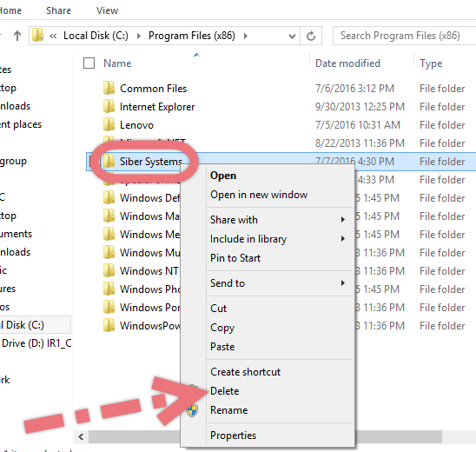The image size is (476, 452).
Task: Select the Windows Defender folder icon
Action: [109, 198]
